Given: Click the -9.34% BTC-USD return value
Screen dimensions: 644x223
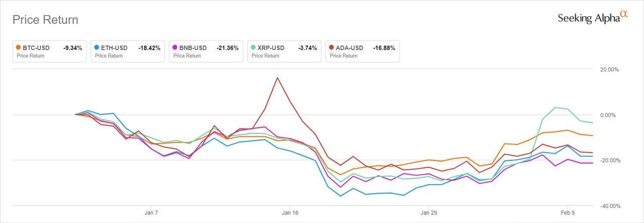Looking at the screenshot, I should (x=72, y=48).
